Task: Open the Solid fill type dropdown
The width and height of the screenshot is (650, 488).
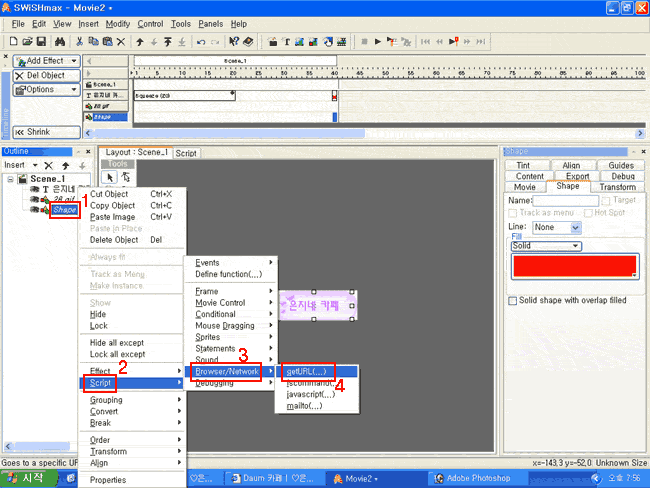Action: pos(575,246)
